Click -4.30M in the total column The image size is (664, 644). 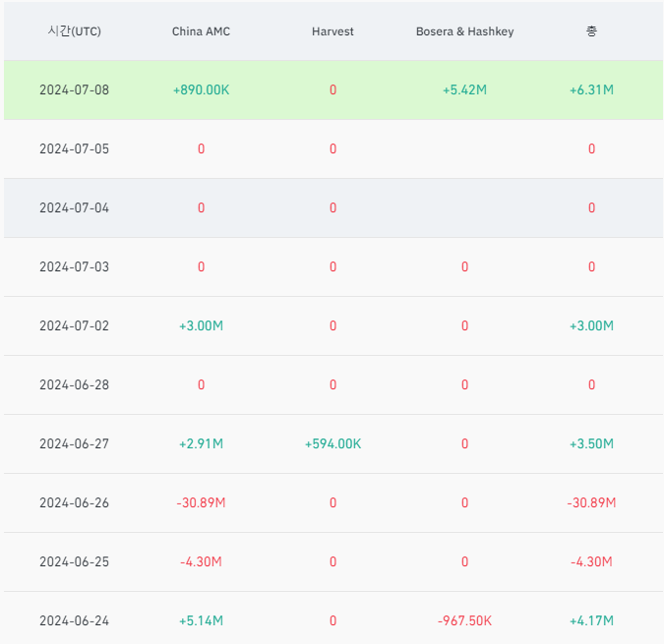(591, 562)
